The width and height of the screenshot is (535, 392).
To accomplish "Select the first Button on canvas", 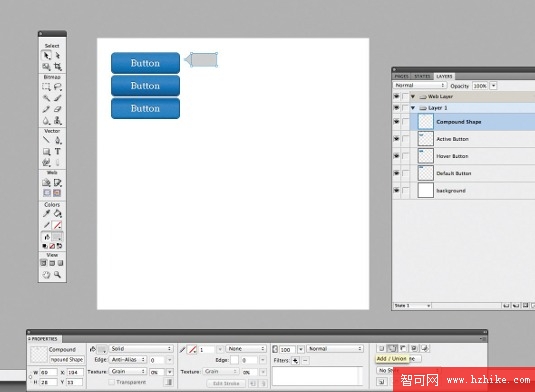I will 145,63.
